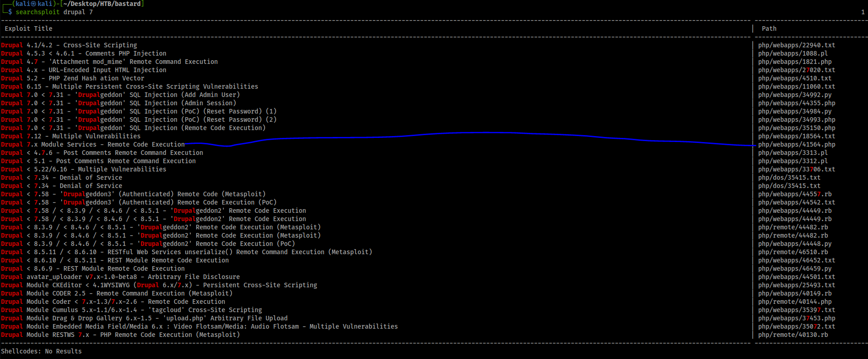Viewport: 868px width, 359px height.
Task: Click 'Drag & Drop Gallery' upload.php row
Action: [144, 318]
